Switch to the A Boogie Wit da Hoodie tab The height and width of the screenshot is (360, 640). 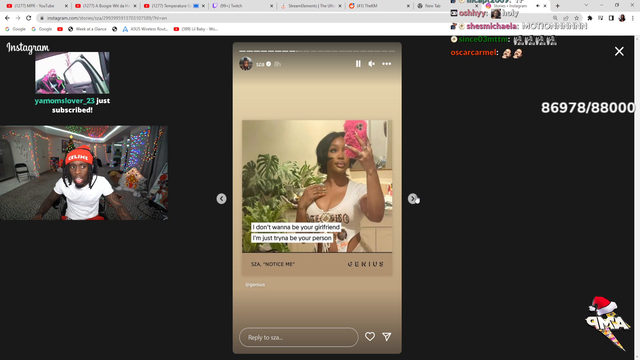(106, 6)
